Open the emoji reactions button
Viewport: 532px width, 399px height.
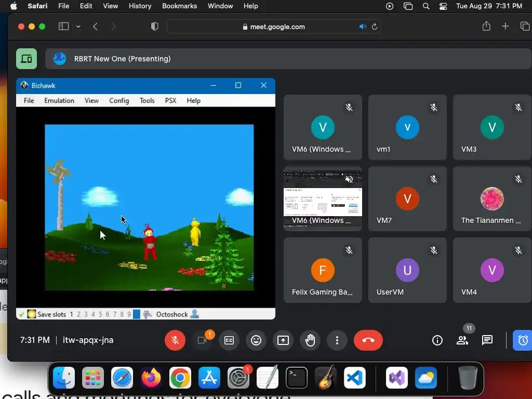point(256,340)
